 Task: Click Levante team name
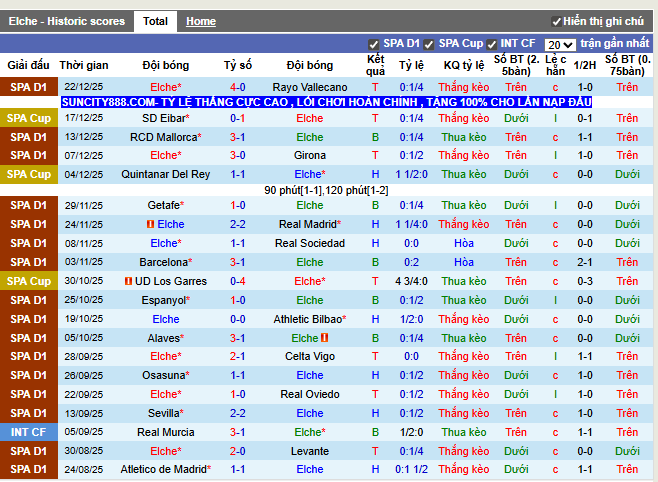[x=310, y=451]
